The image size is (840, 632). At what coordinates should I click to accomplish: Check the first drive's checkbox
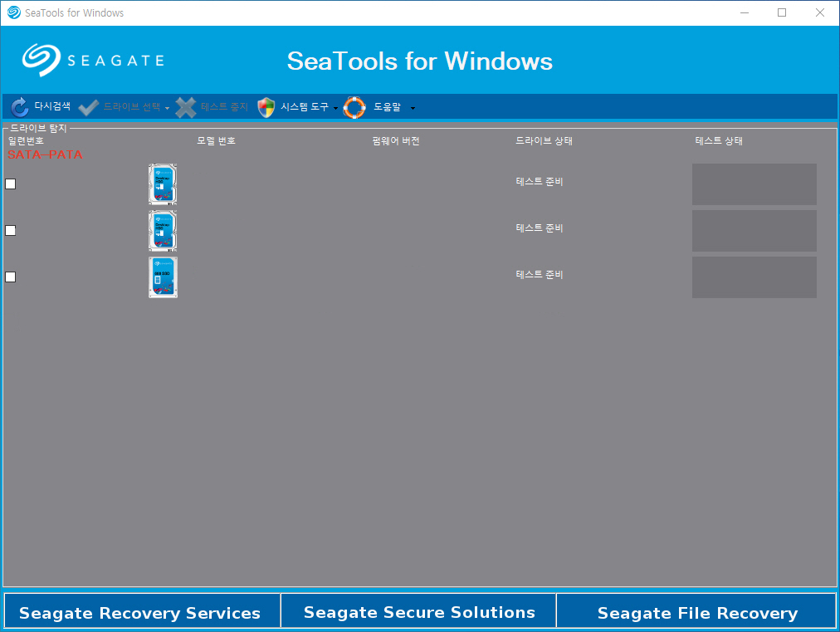coord(10,184)
